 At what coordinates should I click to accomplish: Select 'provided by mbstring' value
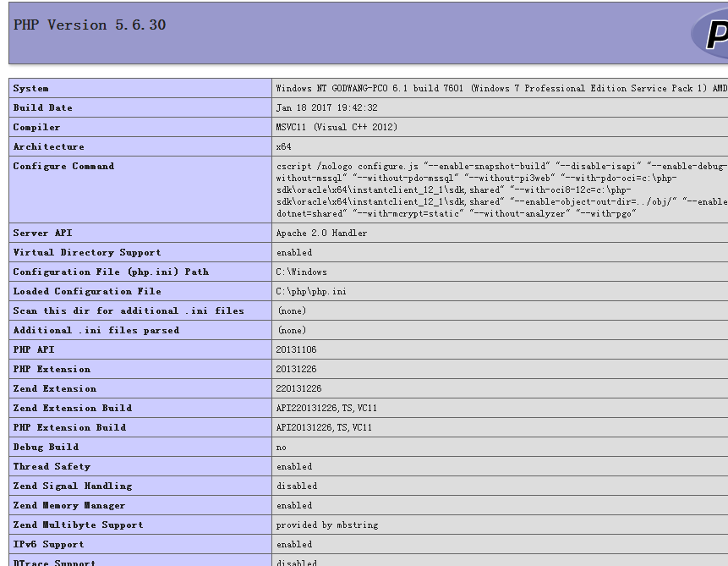(327, 525)
